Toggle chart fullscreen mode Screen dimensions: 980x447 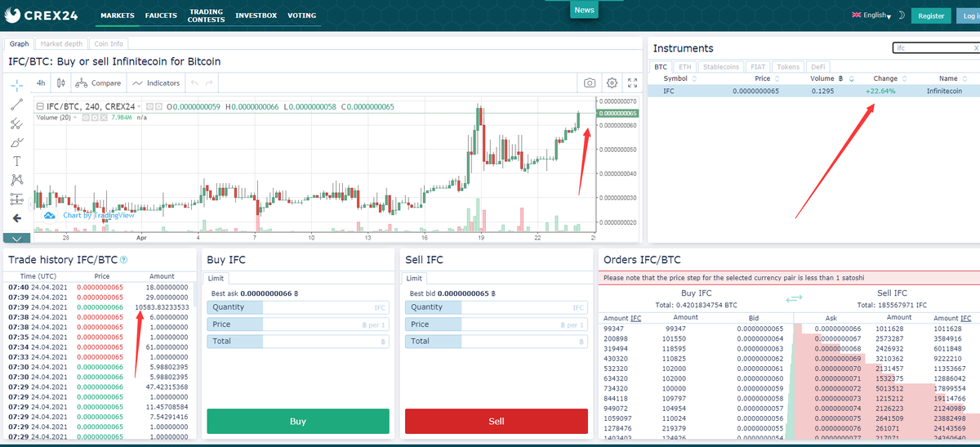632,83
